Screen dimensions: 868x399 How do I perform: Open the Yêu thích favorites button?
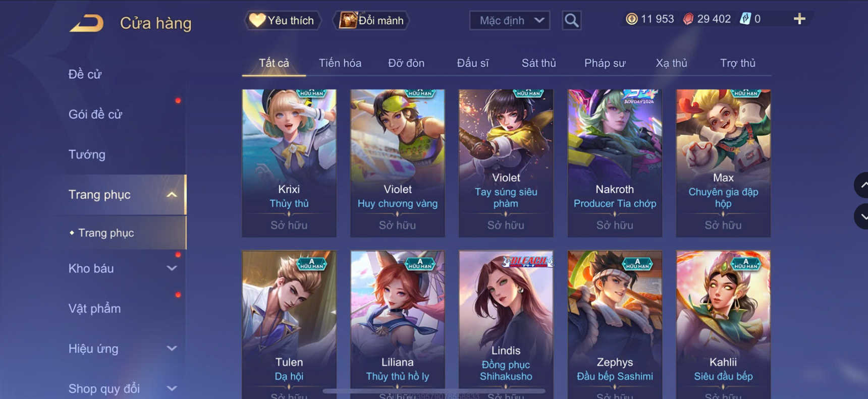coord(283,21)
